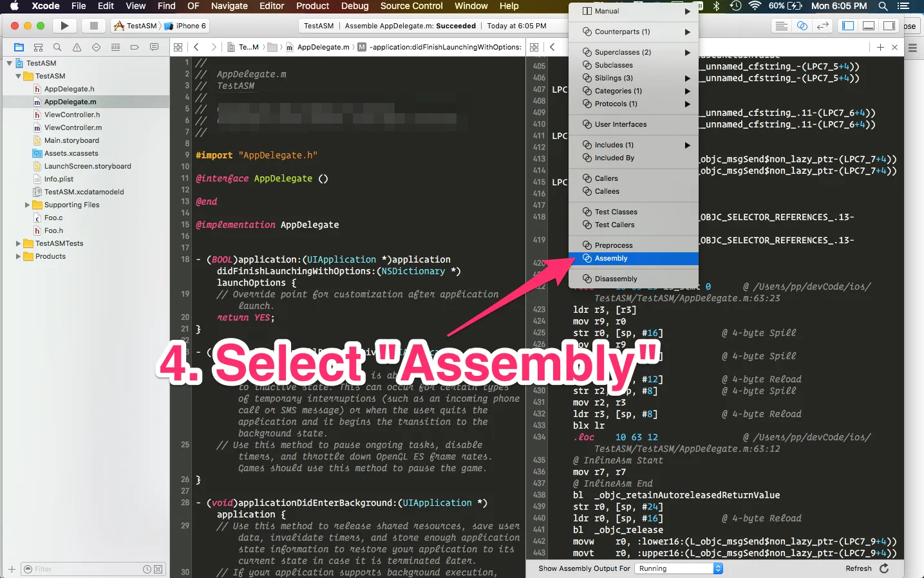Open related items grid in the primary editor jump bar
924x578 pixels.
click(178, 47)
